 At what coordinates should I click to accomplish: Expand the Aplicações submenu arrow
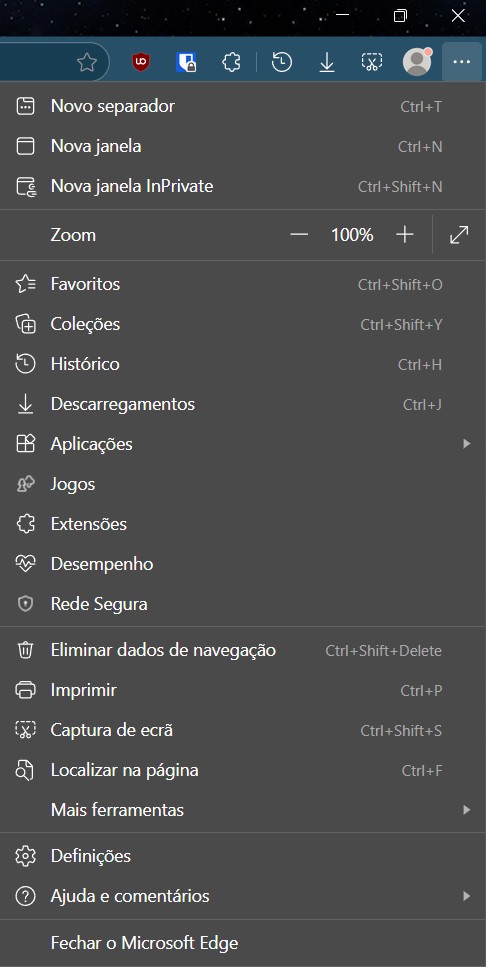click(x=467, y=443)
